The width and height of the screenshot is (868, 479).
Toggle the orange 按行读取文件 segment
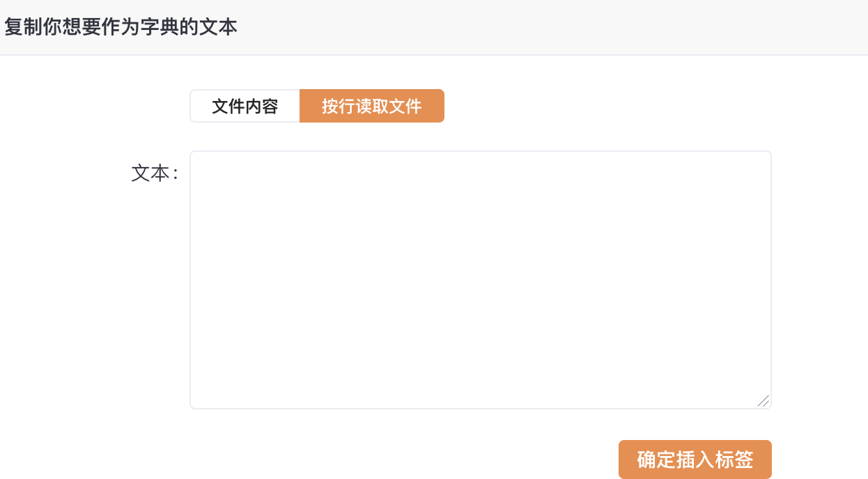(x=371, y=106)
